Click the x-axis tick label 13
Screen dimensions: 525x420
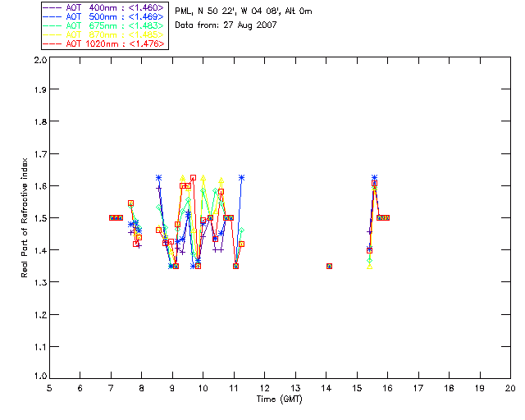pyautogui.click(x=295, y=388)
